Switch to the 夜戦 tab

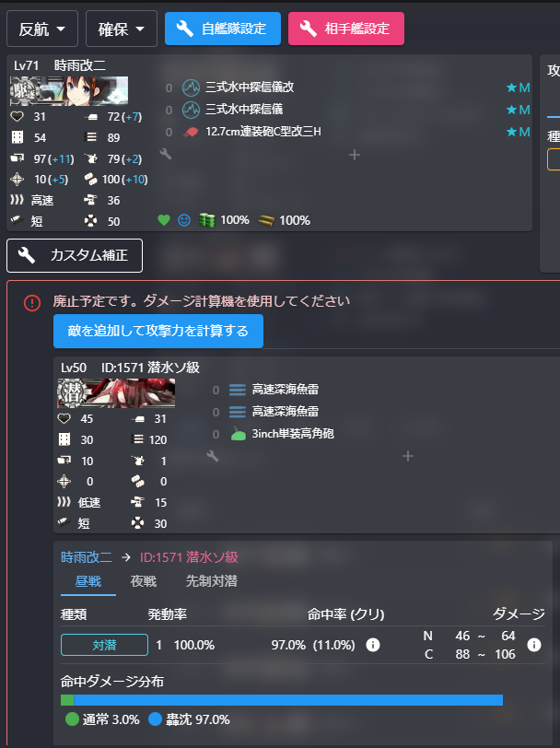[x=144, y=581]
